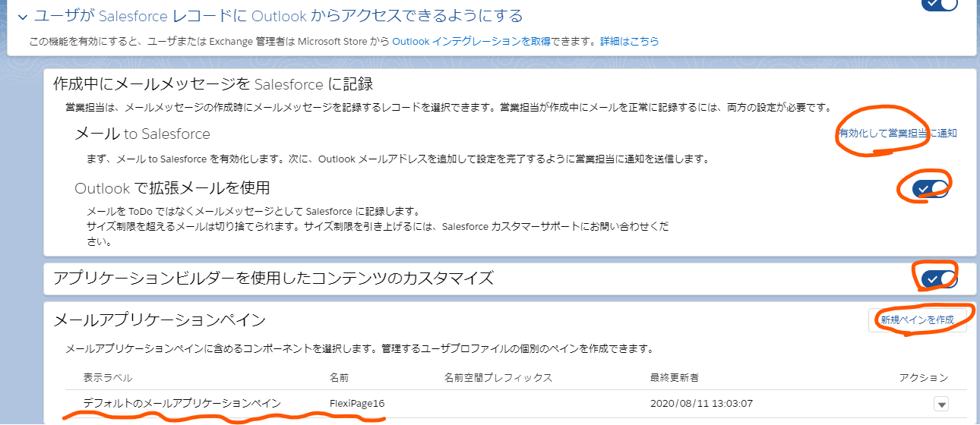Click the 詳細はこちら link
The image size is (980, 425).
pyautogui.click(x=629, y=41)
